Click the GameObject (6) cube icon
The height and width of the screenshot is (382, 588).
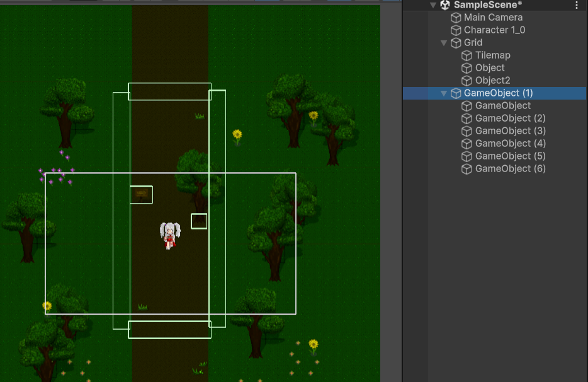tap(466, 169)
